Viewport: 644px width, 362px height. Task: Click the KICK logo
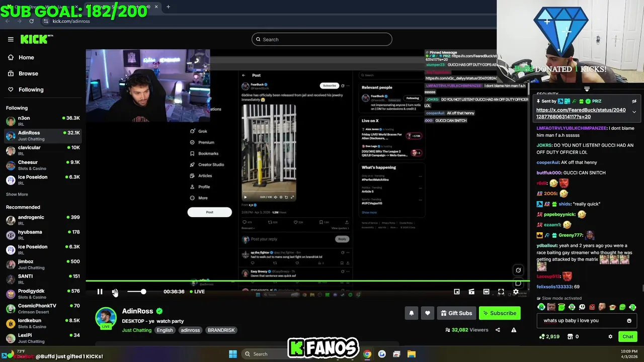(36, 39)
